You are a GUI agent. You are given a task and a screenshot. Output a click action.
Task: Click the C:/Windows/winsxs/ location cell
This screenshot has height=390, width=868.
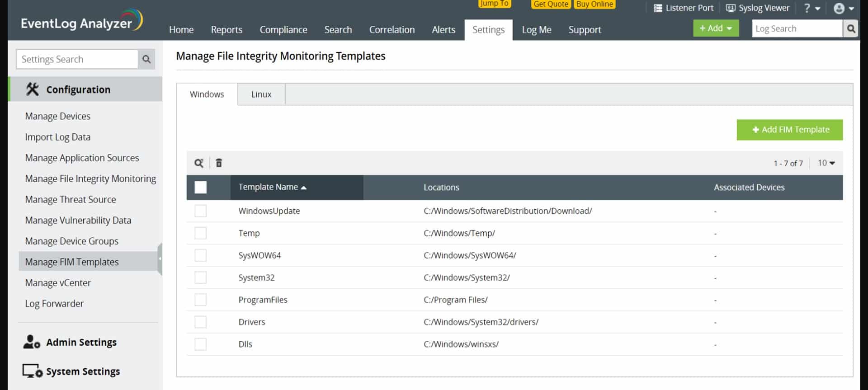tap(461, 344)
